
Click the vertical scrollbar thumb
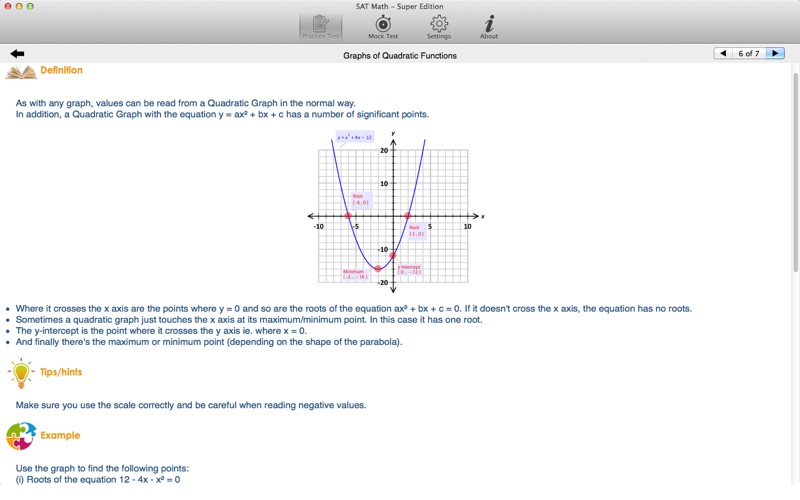click(795, 172)
